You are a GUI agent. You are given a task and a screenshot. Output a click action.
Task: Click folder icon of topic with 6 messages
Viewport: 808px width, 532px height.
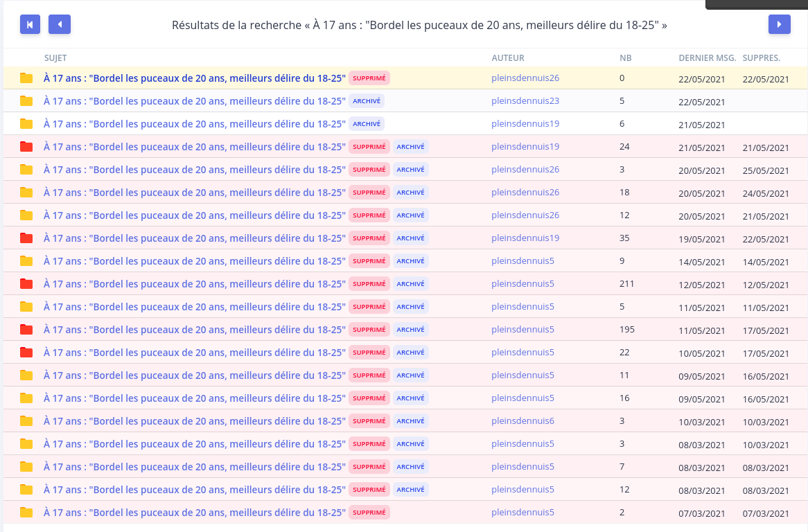pos(26,123)
